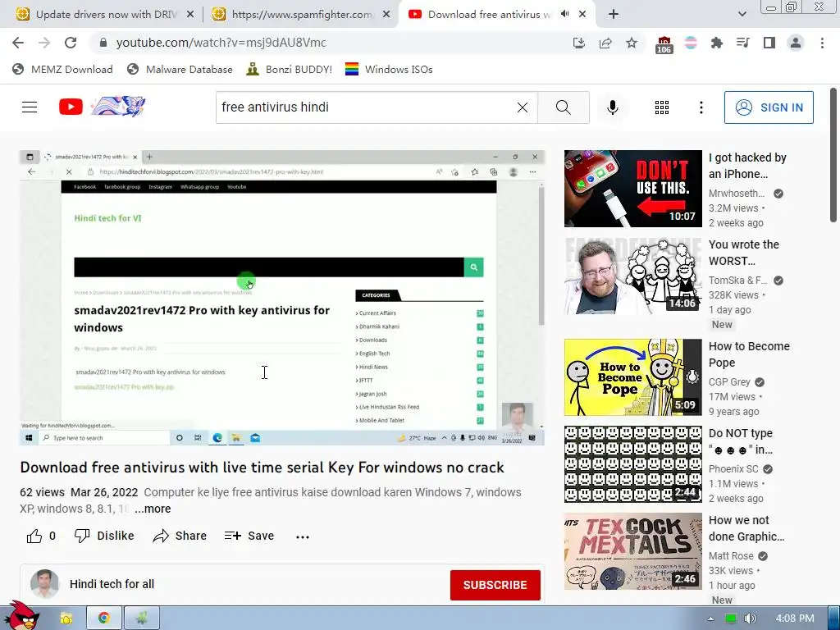
Task: Subscribe to Hindi tech for all
Action: tap(495, 585)
